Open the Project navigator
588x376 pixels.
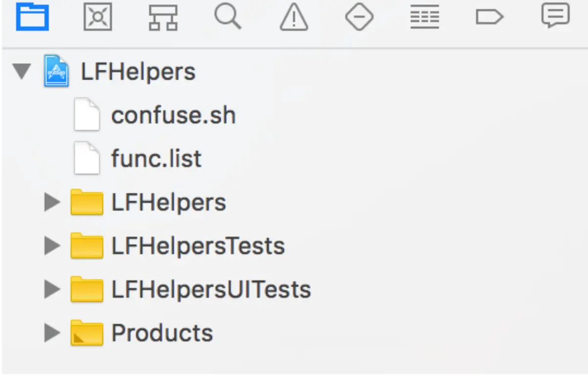tap(32, 18)
